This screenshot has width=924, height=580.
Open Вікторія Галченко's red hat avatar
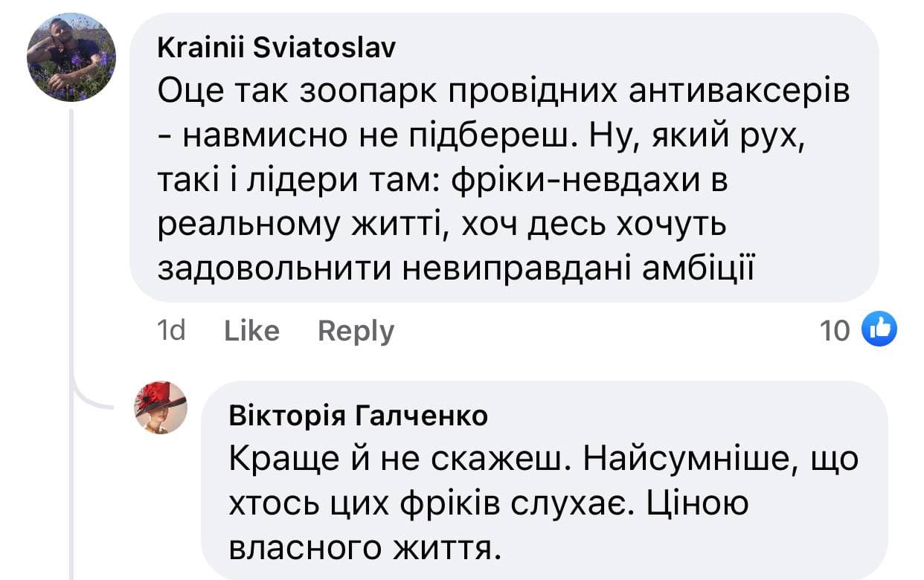[x=161, y=408]
